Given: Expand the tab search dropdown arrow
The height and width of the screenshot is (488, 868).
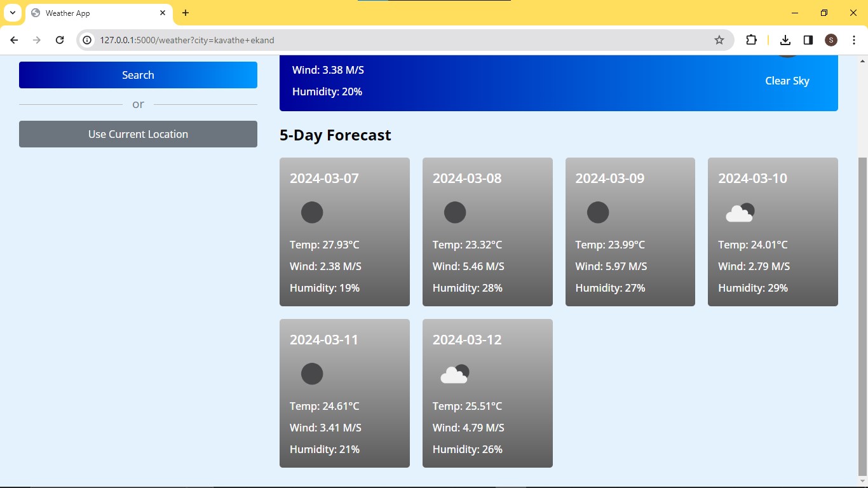Looking at the screenshot, I should click(13, 13).
